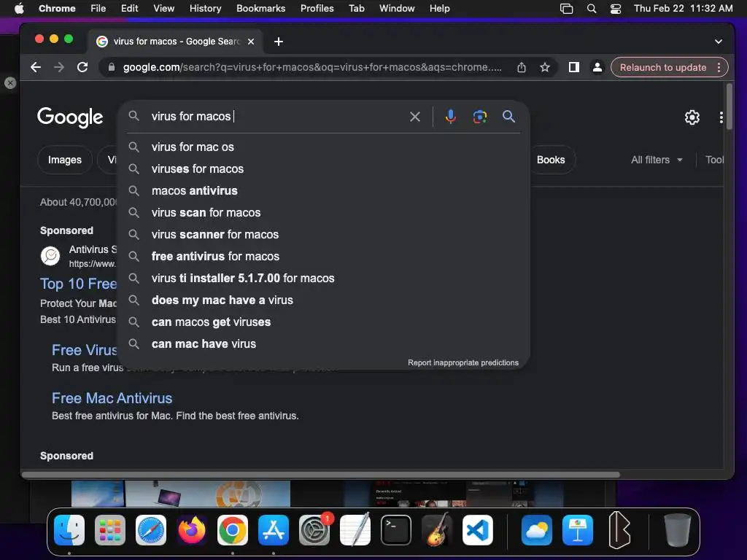
Task: Open Spotlight search in the menu bar
Action: click(591, 9)
